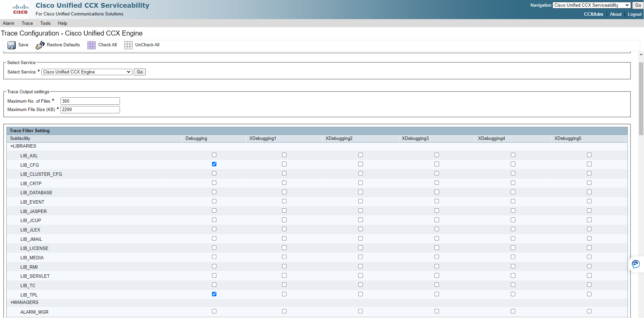The height and width of the screenshot is (318, 644).
Task: Collapse the LIBRARIES section
Action: (x=12, y=146)
